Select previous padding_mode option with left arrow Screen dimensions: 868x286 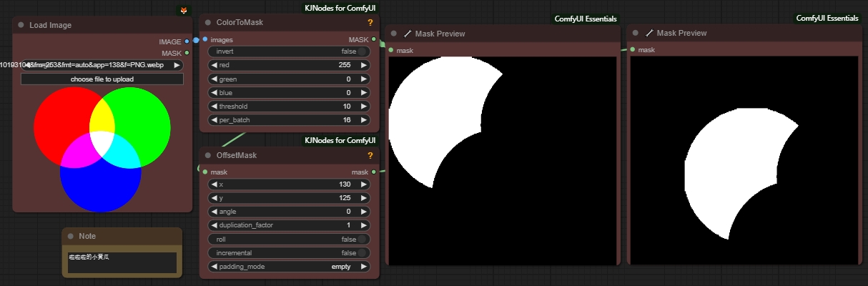click(213, 267)
